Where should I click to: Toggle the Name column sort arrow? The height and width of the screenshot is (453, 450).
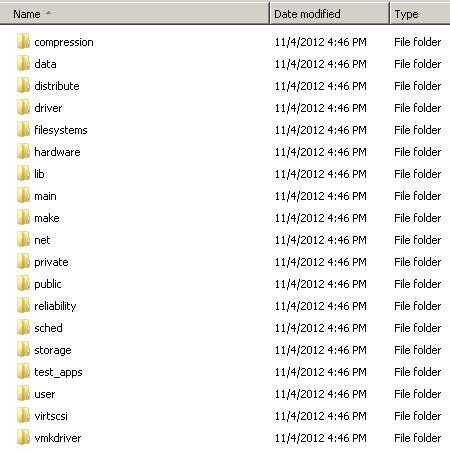click(48, 13)
